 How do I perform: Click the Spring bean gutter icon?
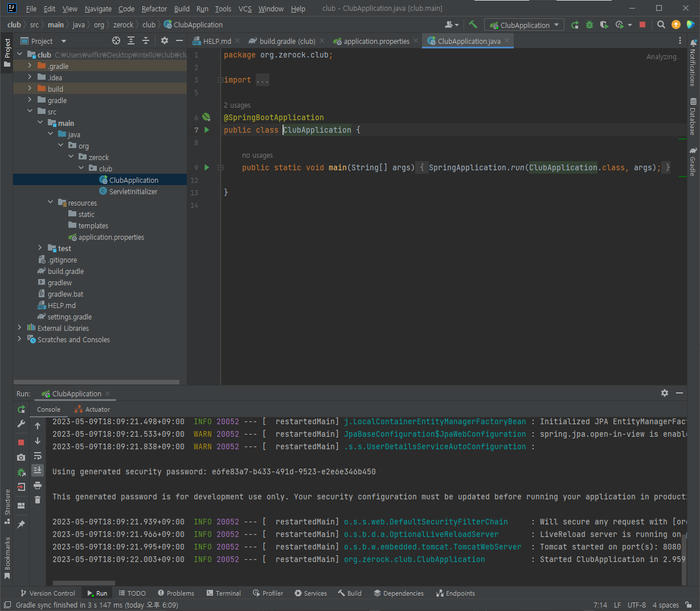point(206,117)
